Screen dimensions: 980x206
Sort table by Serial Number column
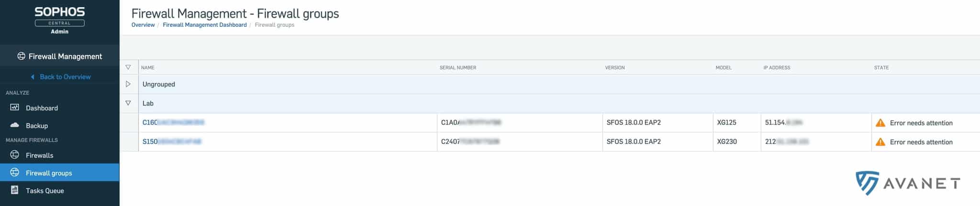pyautogui.click(x=457, y=68)
